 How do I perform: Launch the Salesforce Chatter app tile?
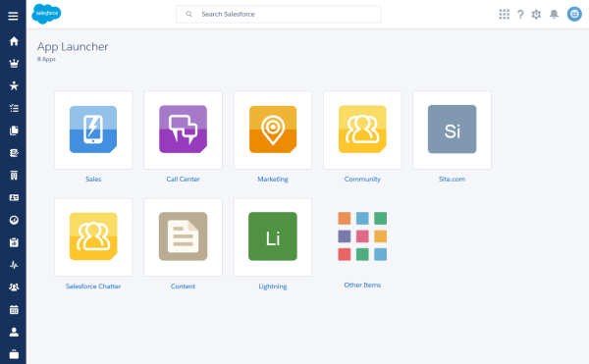93,237
